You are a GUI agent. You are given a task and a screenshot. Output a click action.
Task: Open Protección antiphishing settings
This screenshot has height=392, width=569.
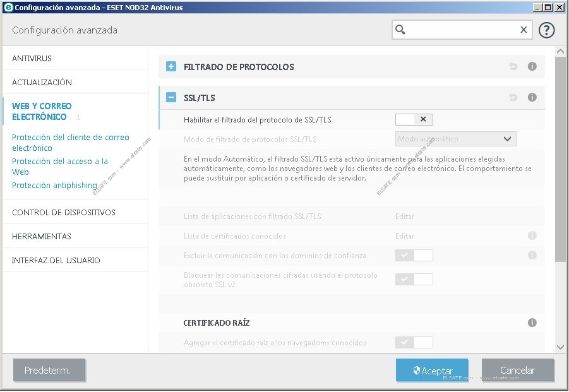[x=54, y=186]
